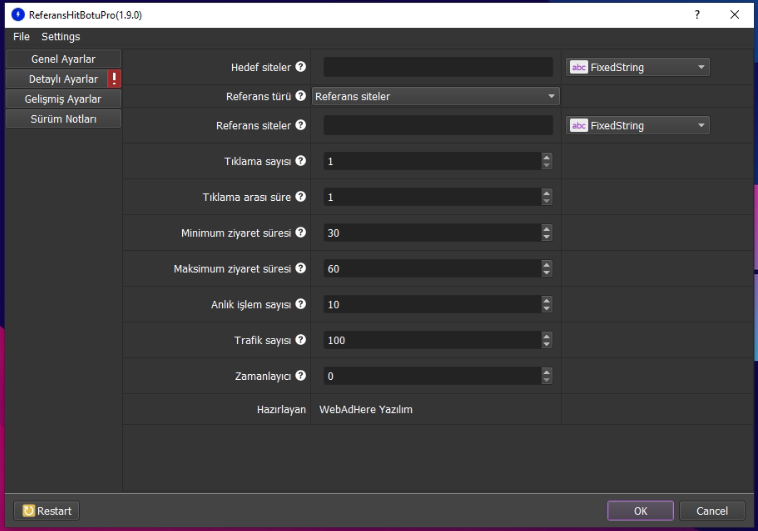Click help icon beside Zamanlayıcı
758x531 pixels.
301,376
